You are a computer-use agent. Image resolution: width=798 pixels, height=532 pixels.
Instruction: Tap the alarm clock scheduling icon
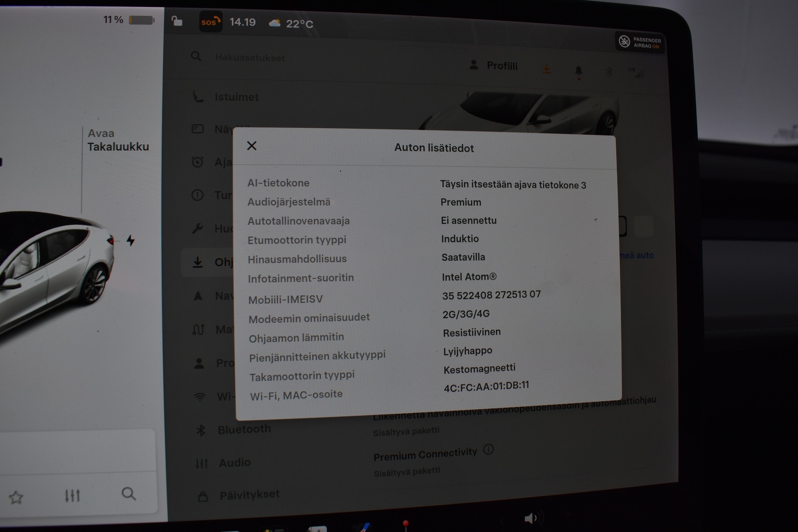point(198,162)
